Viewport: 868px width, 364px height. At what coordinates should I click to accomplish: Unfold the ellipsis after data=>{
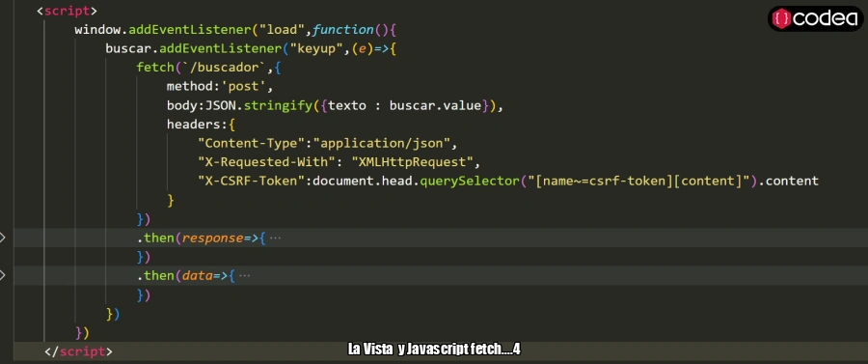coord(244,275)
